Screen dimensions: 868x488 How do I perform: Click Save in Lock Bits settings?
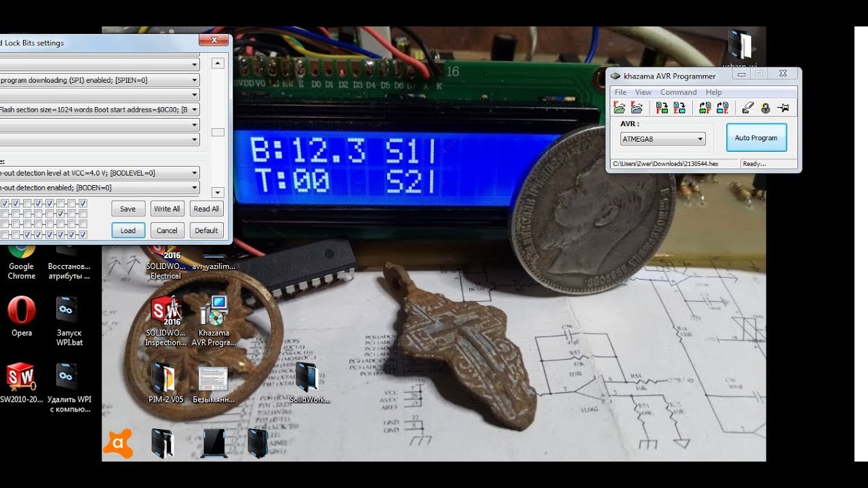(x=128, y=209)
